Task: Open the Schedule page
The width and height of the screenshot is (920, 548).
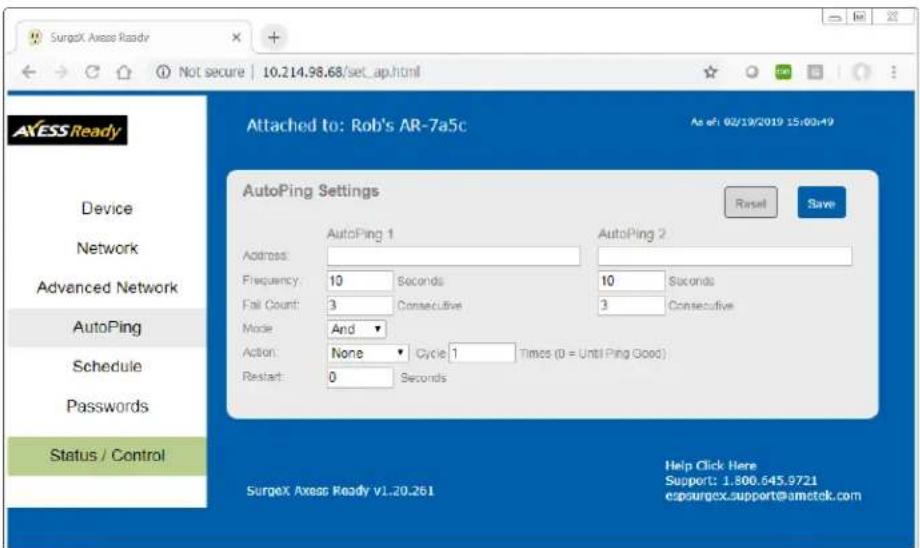Action: click(107, 367)
